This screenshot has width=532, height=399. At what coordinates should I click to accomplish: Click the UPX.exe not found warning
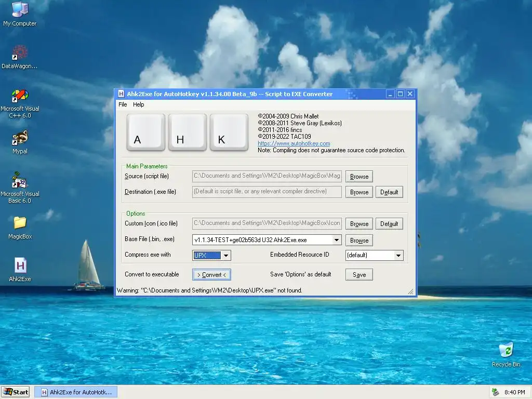point(209,290)
